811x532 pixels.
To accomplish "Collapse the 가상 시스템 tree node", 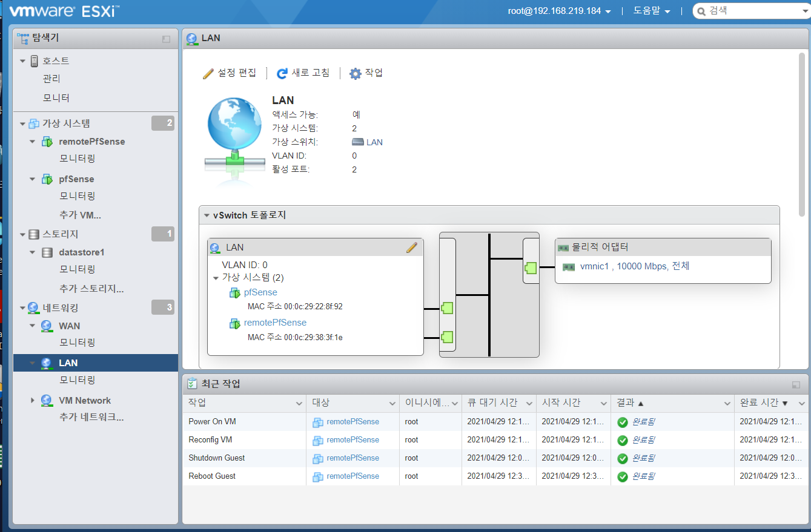I will pyautogui.click(x=23, y=123).
